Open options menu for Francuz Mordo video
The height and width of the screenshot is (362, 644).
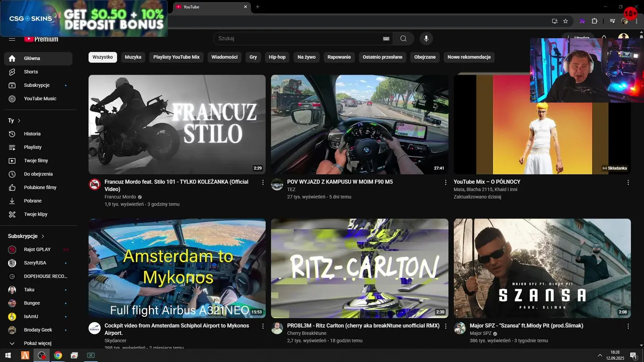coord(263,183)
